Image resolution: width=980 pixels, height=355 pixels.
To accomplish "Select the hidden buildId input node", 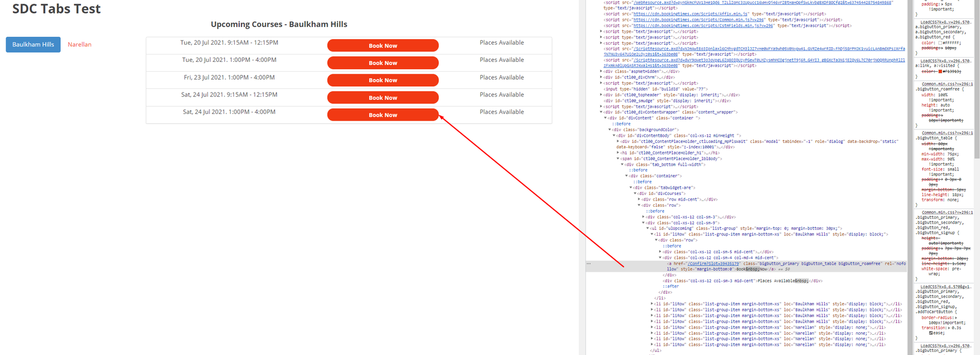I will point(656,89).
